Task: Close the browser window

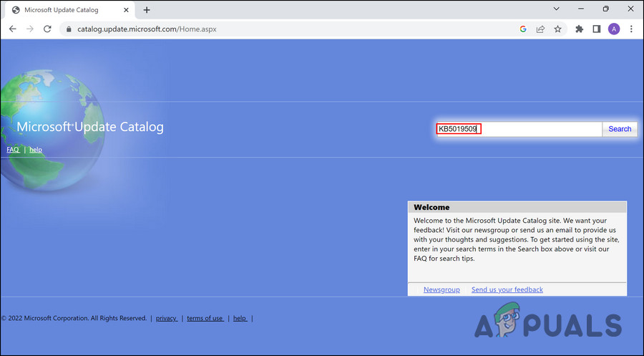Action: 631,9
